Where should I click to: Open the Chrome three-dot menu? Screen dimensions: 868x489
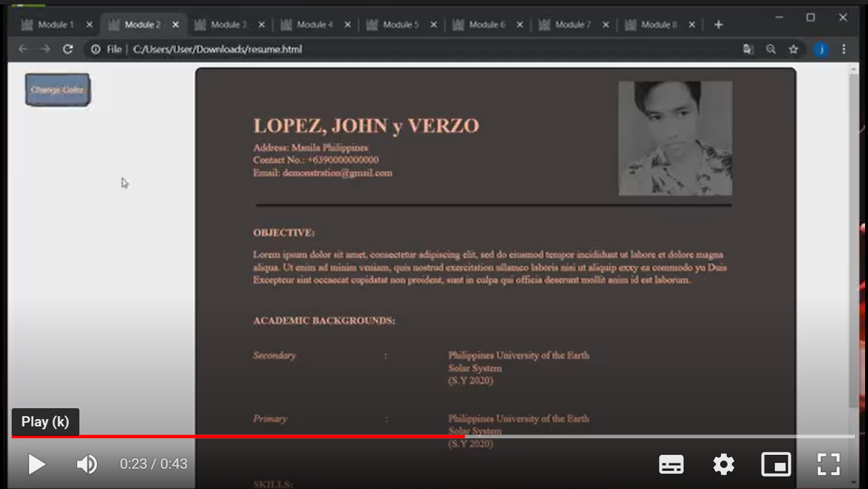click(x=844, y=49)
